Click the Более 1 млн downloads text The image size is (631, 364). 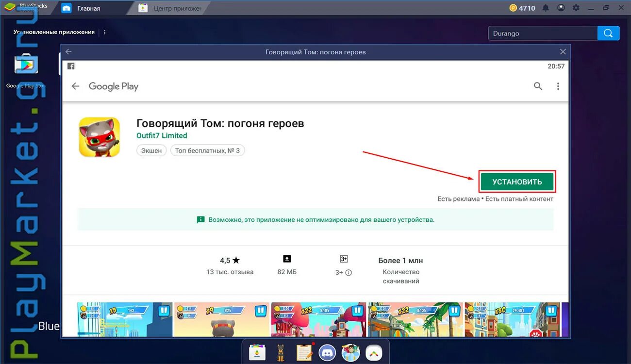[400, 261]
